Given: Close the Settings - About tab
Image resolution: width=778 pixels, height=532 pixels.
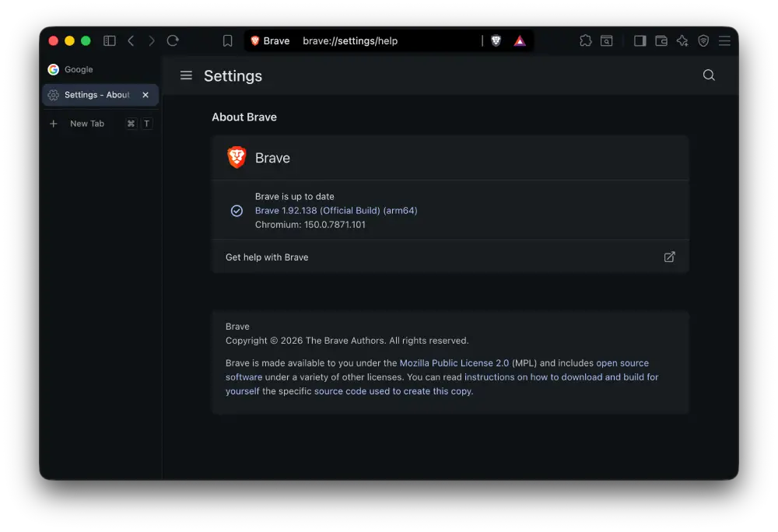Looking at the screenshot, I should pyautogui.click(x=145, y=95).
